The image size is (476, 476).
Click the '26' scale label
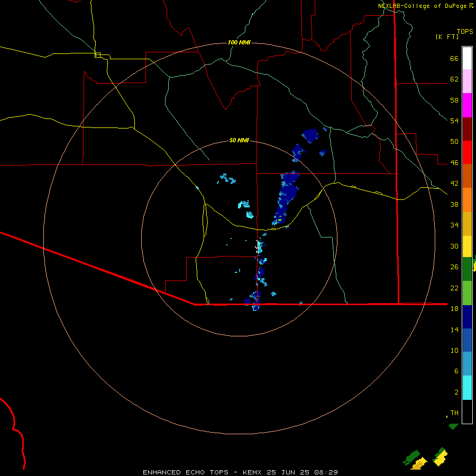454,267
